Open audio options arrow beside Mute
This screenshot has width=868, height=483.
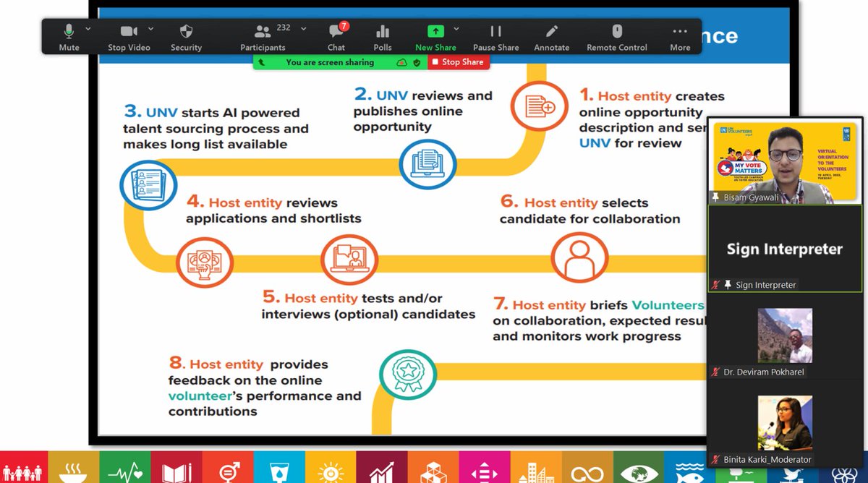(x=88, y=29)
